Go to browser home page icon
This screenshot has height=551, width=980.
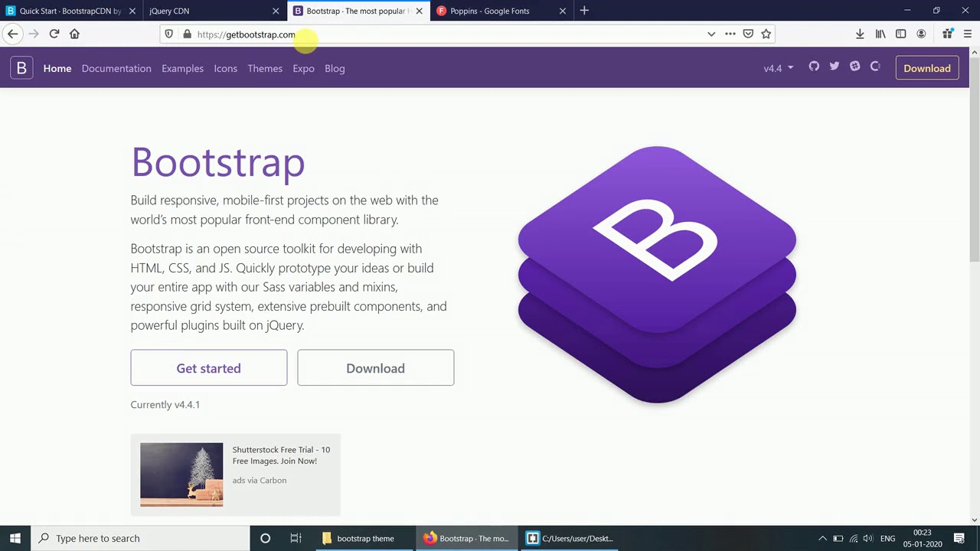click(74, 34)
